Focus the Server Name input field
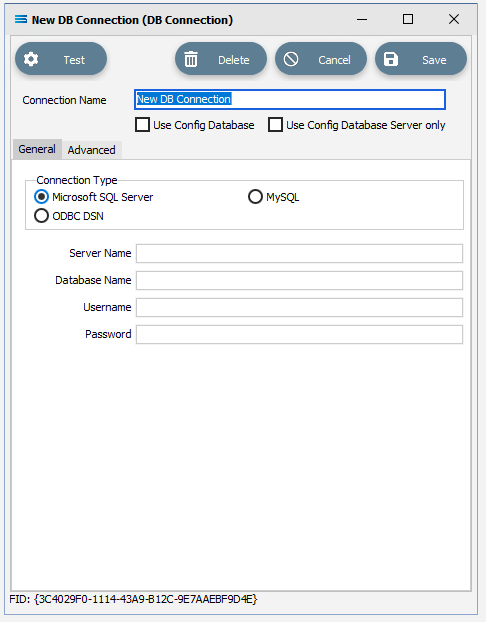Viewport: 486px width, 622px height. [x=300, y=253]
